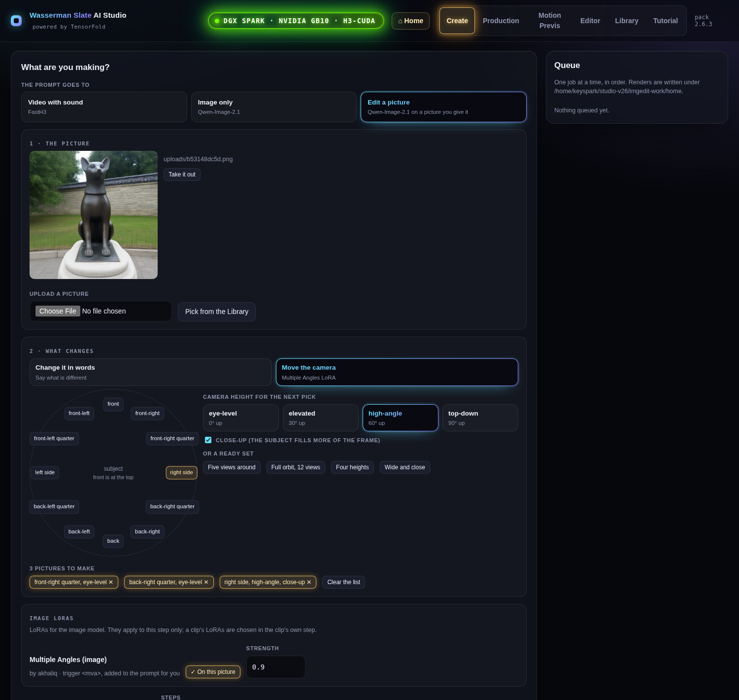Select the Create tab
This screenshot has height=700, width=739.
(x=457, y=21)
